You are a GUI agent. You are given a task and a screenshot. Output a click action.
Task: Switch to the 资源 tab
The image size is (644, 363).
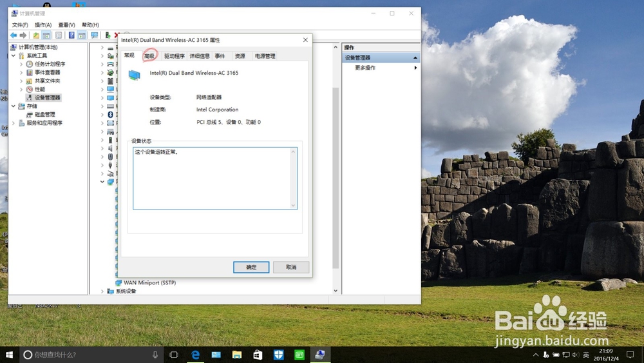point(240,56)
